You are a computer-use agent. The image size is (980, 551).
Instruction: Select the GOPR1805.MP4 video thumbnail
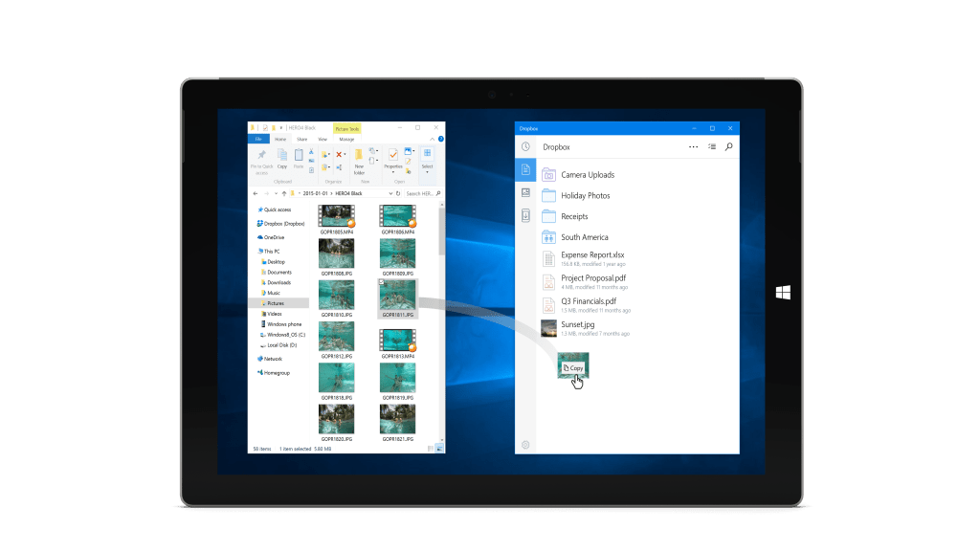(337, 216)
